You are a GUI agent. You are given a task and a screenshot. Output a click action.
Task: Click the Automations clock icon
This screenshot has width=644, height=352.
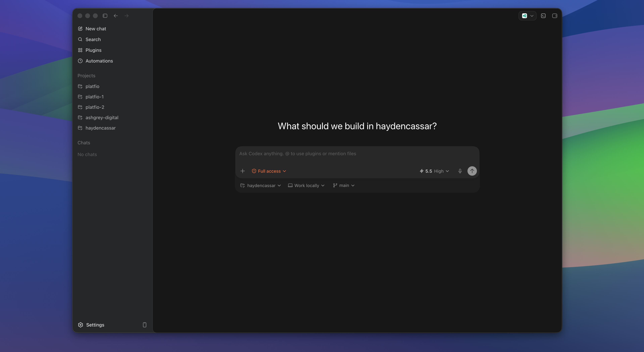point(80,61)
